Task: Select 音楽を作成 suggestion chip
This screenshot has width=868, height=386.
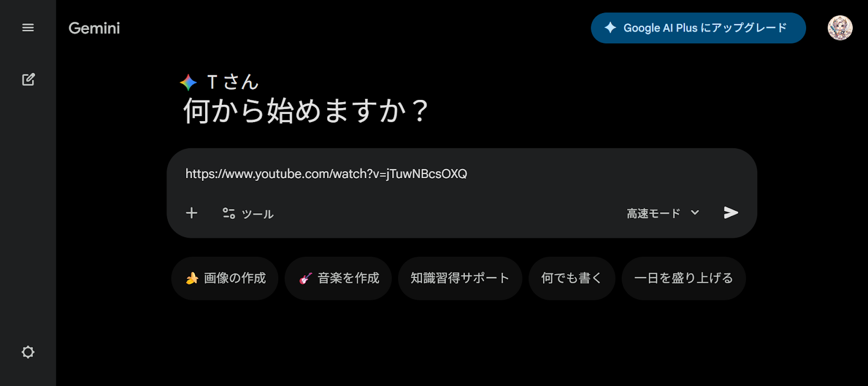Action: point(339,279)
